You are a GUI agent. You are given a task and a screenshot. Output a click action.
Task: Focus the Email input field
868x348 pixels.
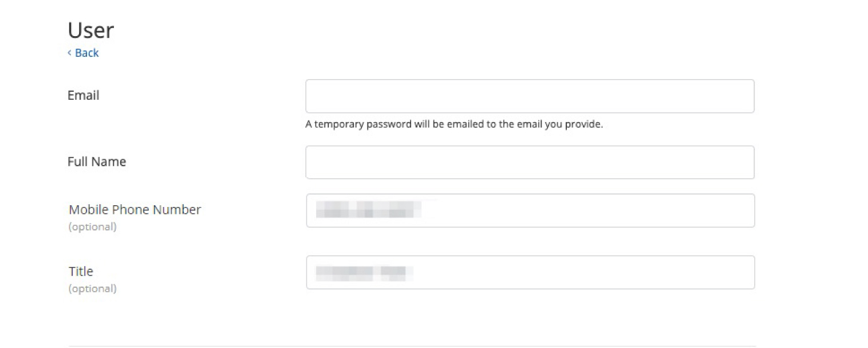529,96
